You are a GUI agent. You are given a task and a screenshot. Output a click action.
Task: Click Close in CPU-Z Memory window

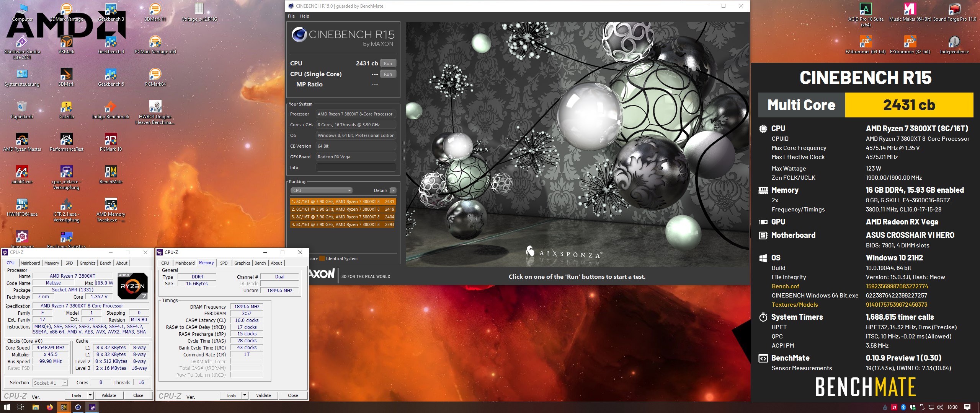tap(293, 395)
